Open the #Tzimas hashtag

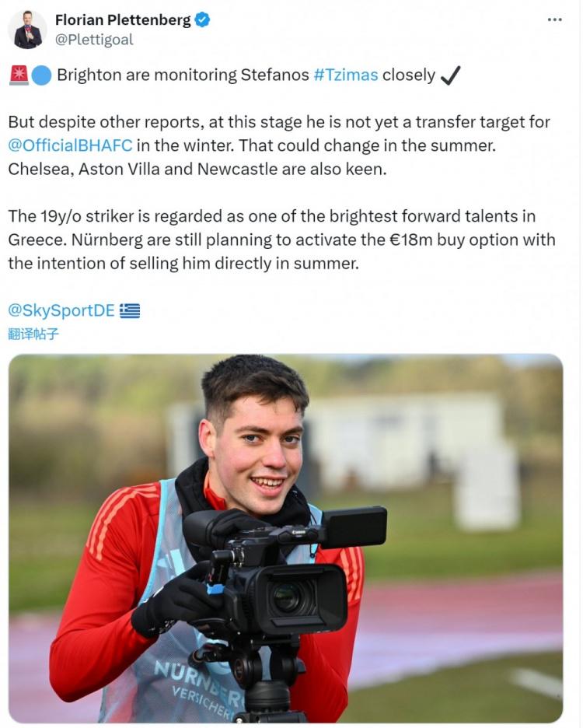(x=346, y=75)
